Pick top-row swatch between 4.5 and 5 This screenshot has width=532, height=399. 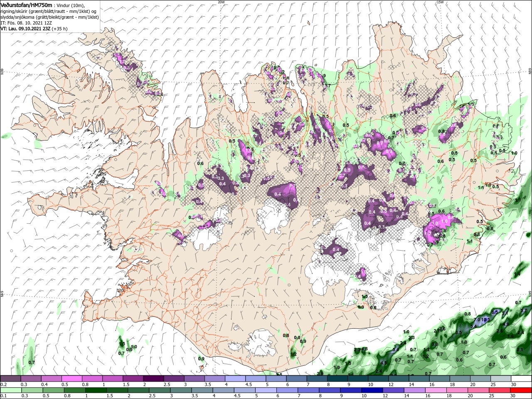pos(255,379)
